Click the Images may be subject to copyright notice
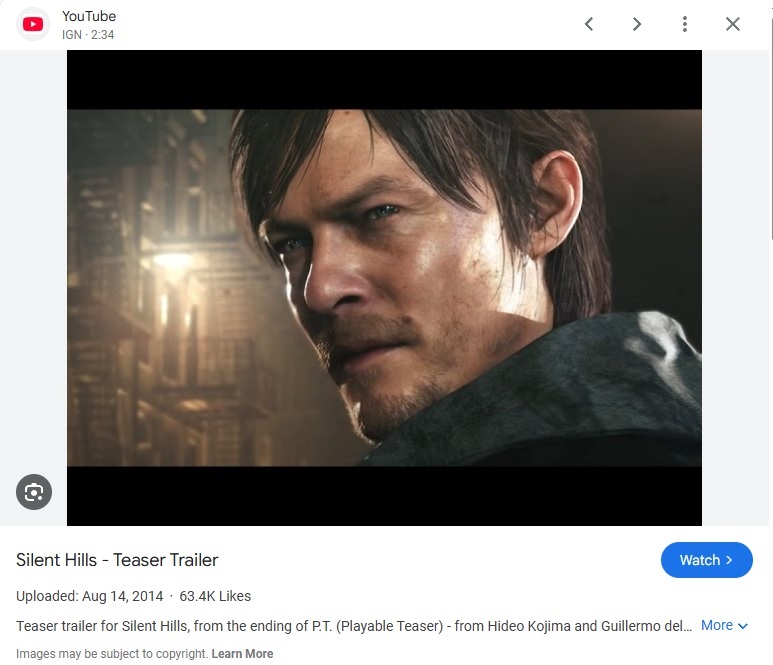773x665 pixels. click(112, 653)
